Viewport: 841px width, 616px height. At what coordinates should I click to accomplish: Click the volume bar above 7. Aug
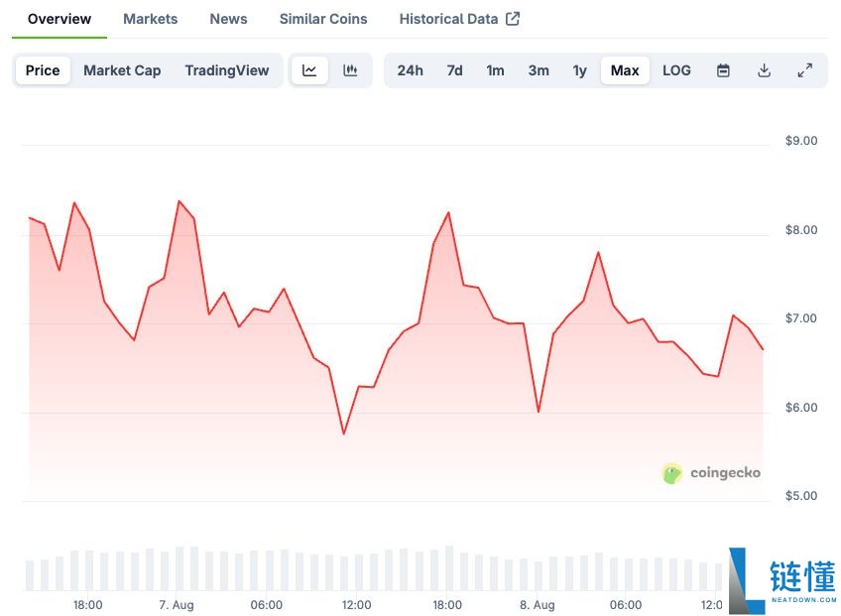click(x=180, y=568)
